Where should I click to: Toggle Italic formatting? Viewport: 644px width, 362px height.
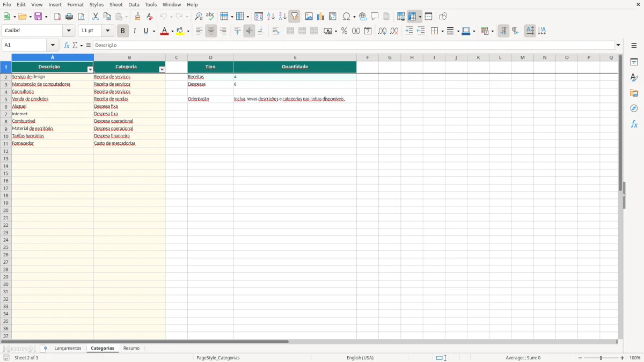point(135,31)
